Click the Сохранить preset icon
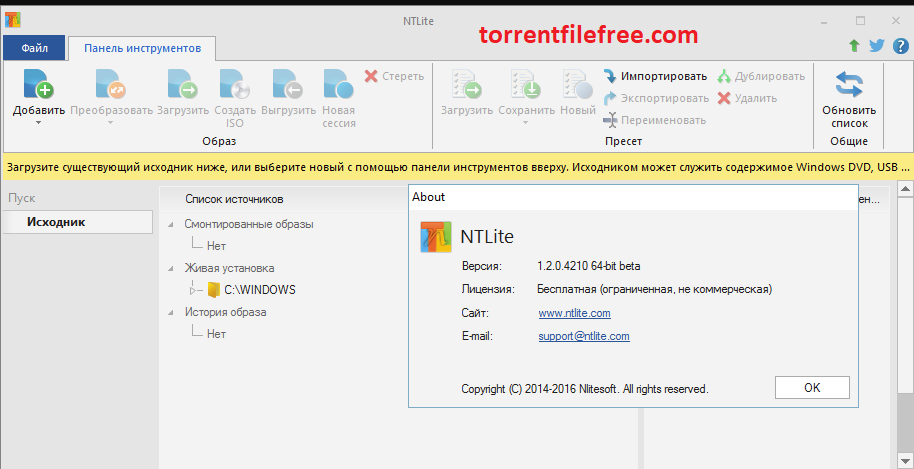 pyautogui.click(x=526, y=84)
